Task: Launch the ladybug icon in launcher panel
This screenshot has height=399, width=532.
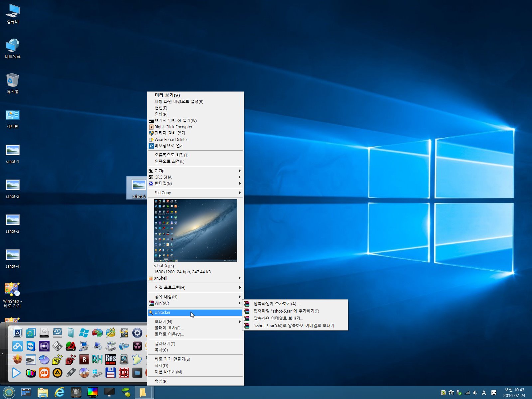Action: click(70, 346)
